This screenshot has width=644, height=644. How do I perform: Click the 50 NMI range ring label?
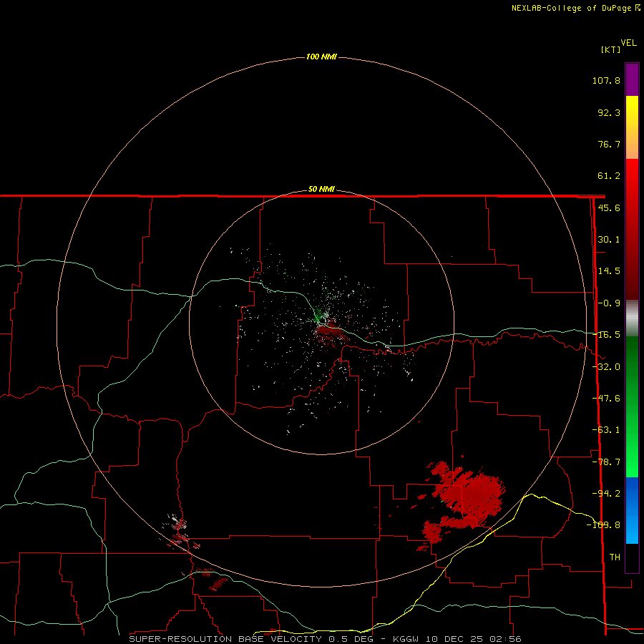pos(321,190)
